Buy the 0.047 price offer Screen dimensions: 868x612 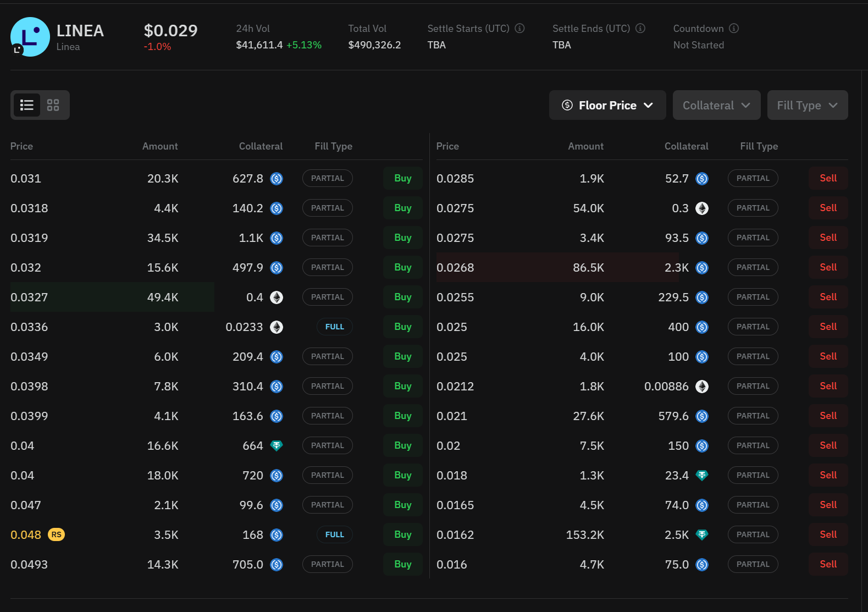click(x=403, y=505)
